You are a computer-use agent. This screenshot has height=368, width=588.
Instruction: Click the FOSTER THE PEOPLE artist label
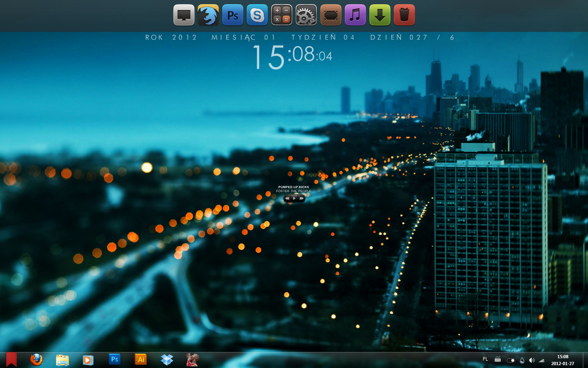(294, 191)
